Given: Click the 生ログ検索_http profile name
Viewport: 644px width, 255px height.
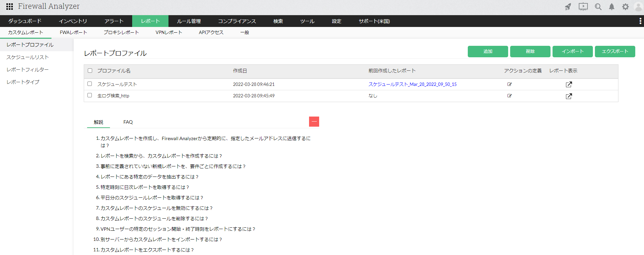Looking at the screenshot, I should (x=113, y=96).
